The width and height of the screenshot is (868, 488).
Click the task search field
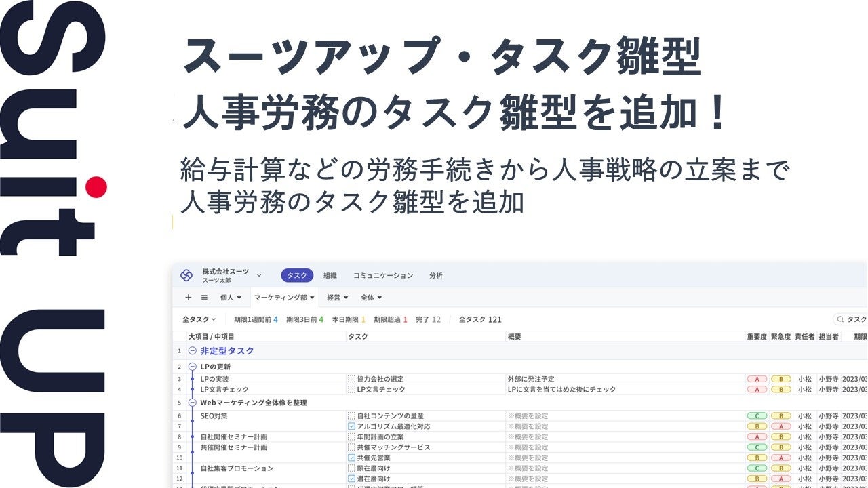850,319
